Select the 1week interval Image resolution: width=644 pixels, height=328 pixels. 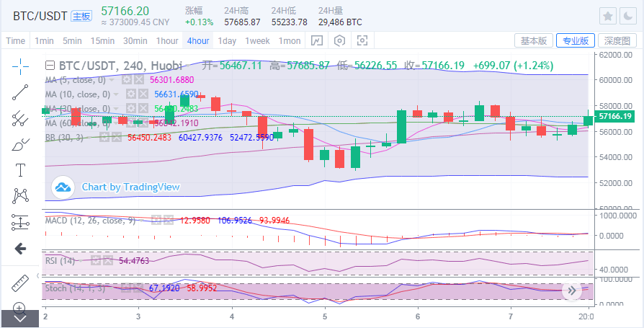click(x=257, y=40)
